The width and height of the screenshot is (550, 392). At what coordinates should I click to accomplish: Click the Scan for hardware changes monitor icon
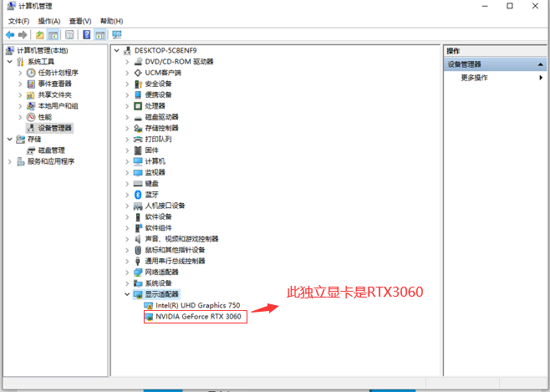(x=117, y=35)
